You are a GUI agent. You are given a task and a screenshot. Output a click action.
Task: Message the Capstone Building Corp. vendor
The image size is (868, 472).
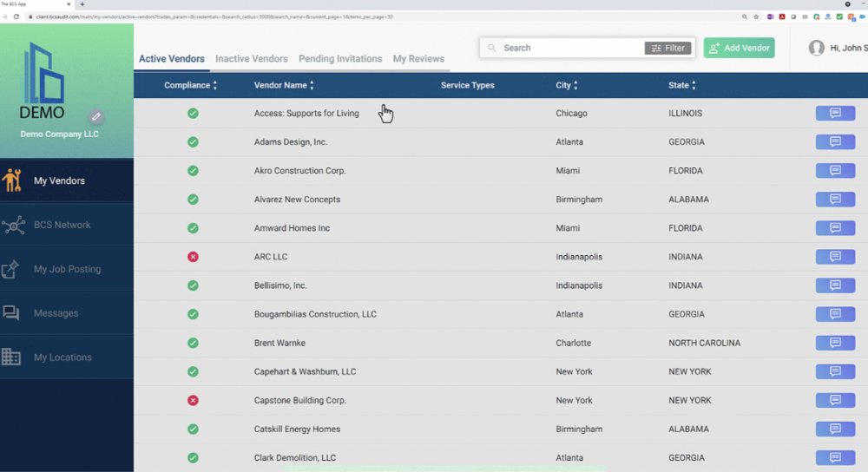[835, 400]
